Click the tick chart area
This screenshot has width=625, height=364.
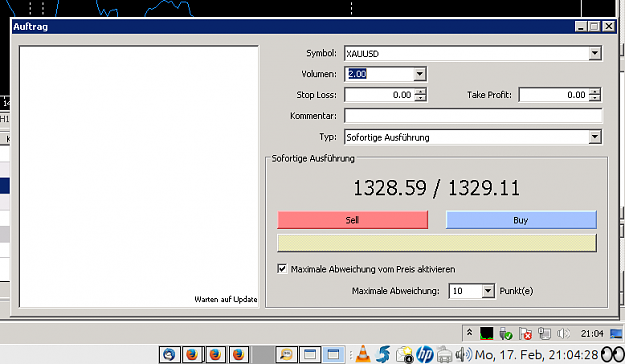(x=139, y=176)
